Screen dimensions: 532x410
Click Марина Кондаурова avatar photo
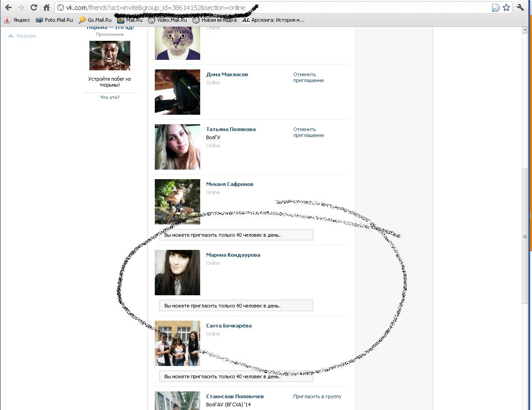click(177, 273)
